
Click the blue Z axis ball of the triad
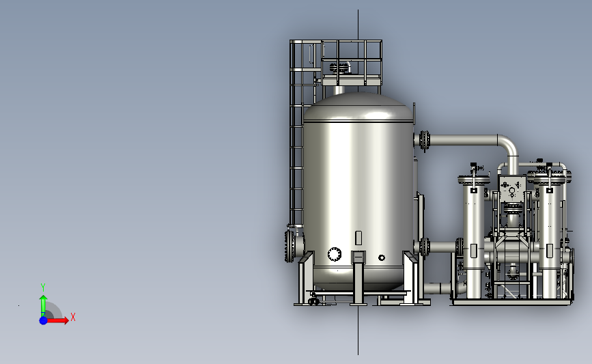coord(43,320)
